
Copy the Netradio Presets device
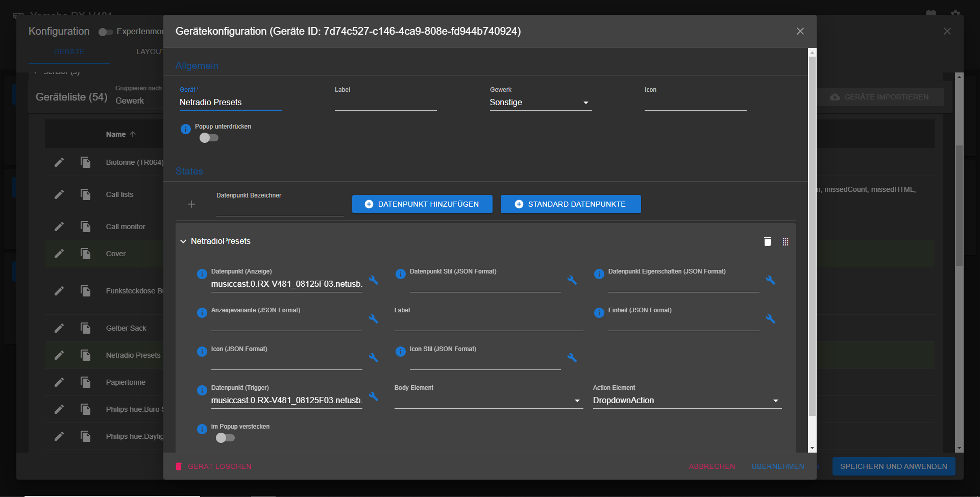85,355
